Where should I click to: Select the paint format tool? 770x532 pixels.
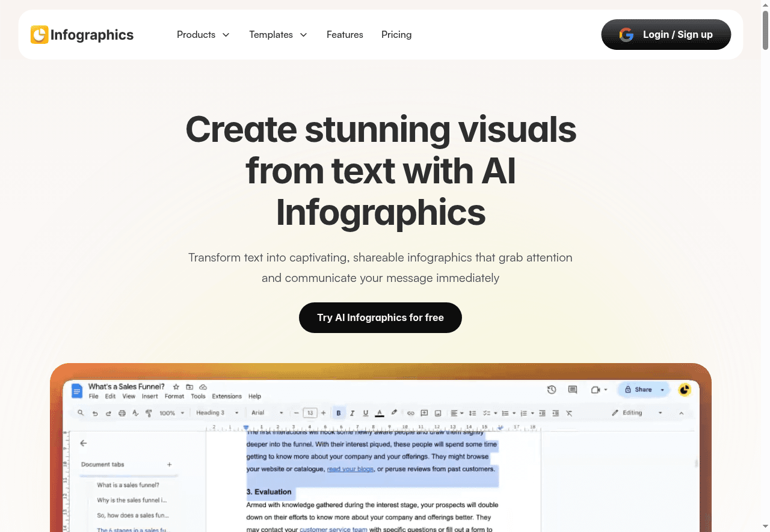coord(149,412)
